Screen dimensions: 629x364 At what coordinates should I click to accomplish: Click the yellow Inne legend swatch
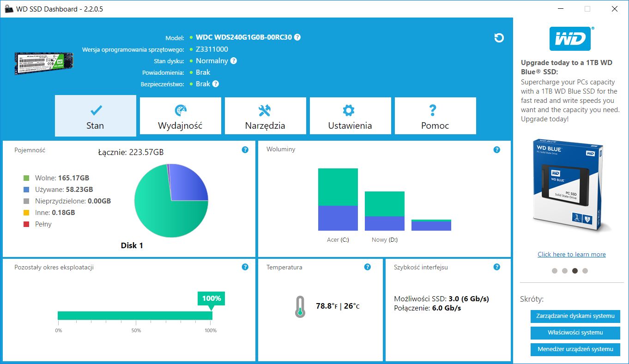click(x=26, y=213)
